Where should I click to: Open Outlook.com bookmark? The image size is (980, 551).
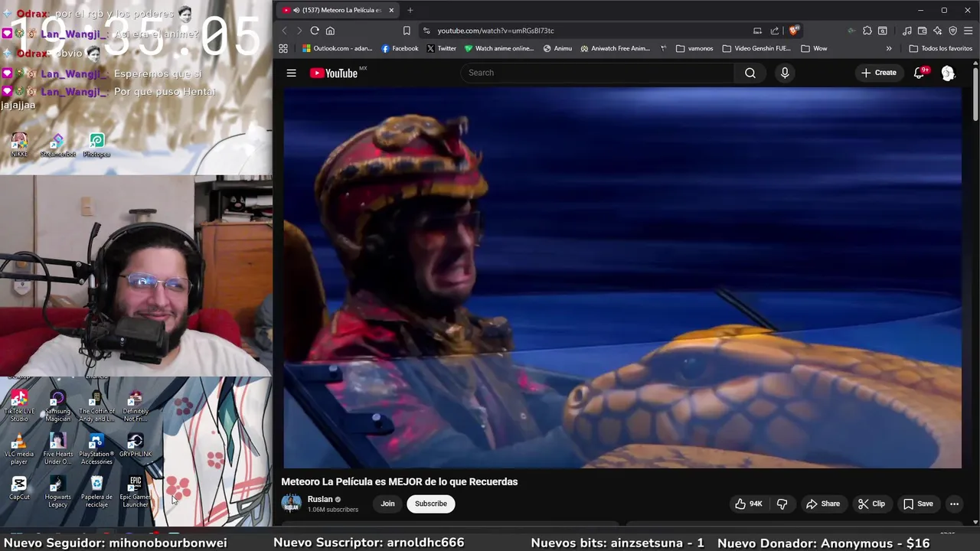pos(337,48)
